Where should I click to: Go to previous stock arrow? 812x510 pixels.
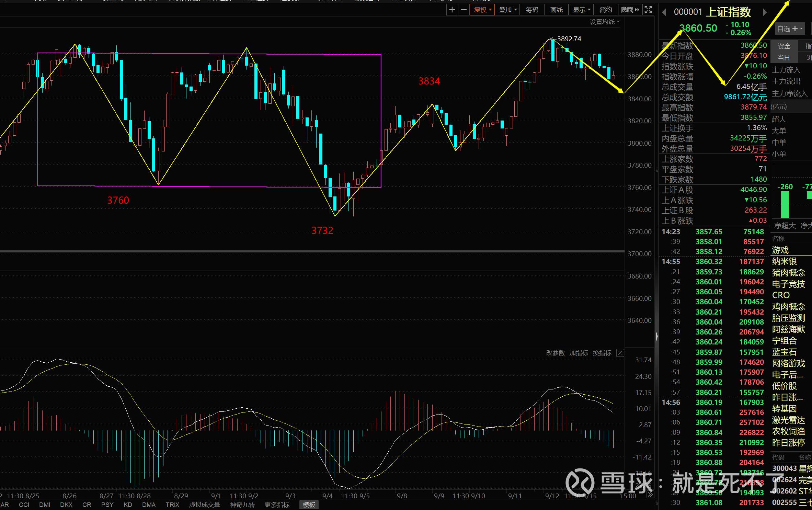(x=664, y=12)
